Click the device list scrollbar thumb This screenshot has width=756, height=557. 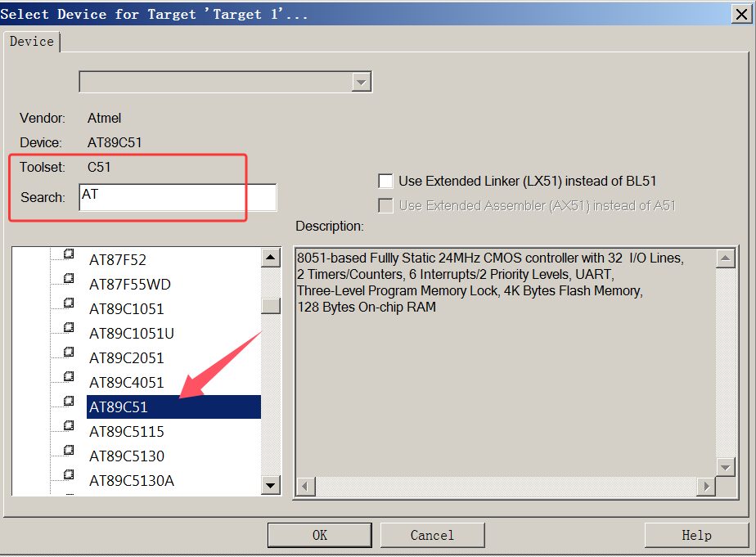271,306
